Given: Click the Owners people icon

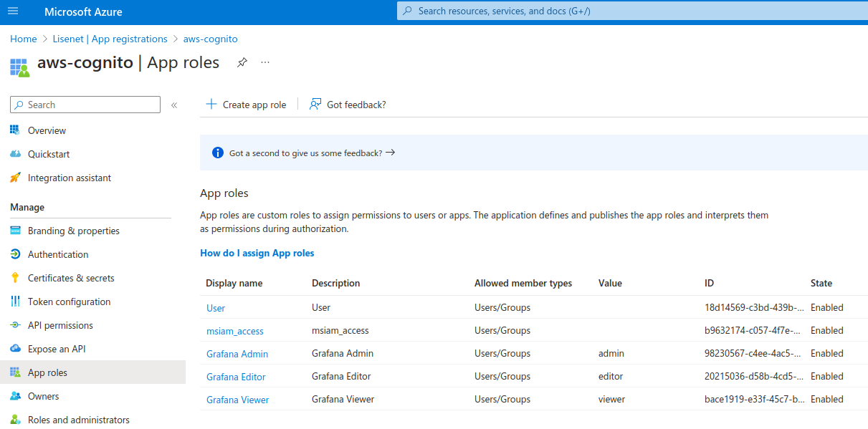Looking at the screenshot, I should 15,396.
